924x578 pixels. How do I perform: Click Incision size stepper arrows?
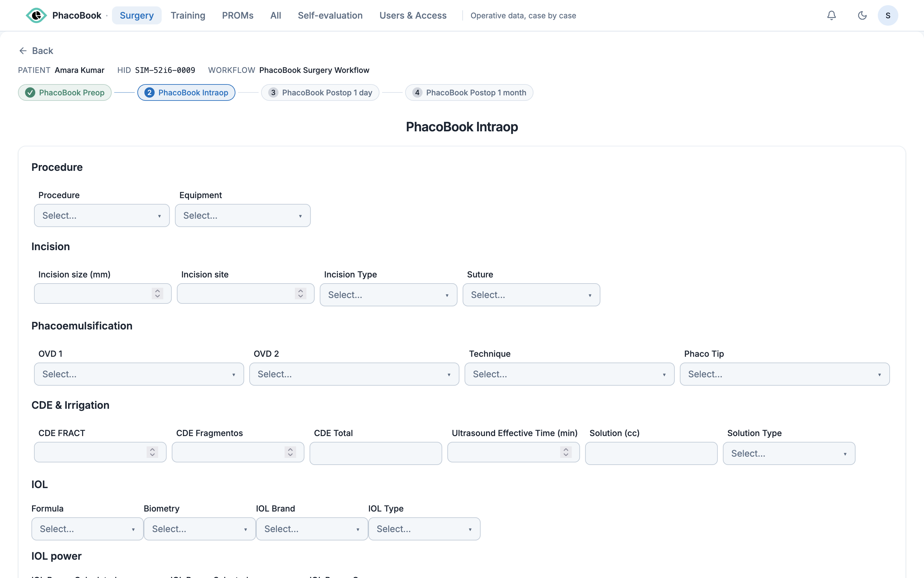(x=157, y=293)
